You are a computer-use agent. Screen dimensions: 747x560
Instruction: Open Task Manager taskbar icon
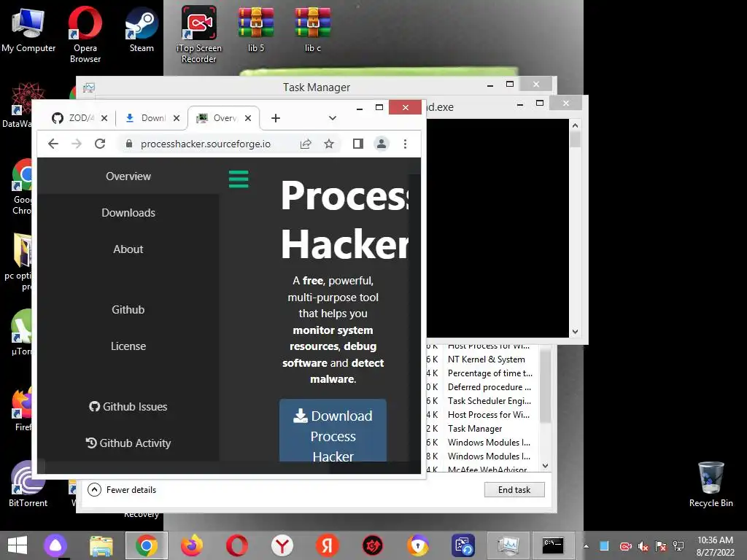[x=508, y=545]
